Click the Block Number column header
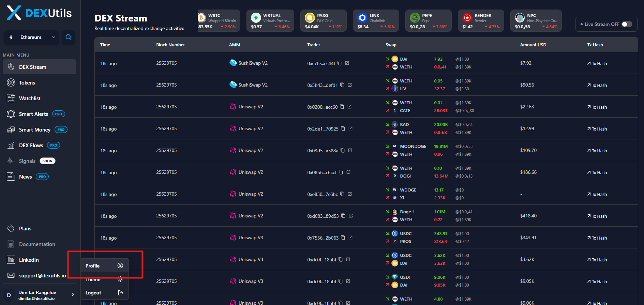The width and height of the screenshot is (644, 305). (170, 45)
